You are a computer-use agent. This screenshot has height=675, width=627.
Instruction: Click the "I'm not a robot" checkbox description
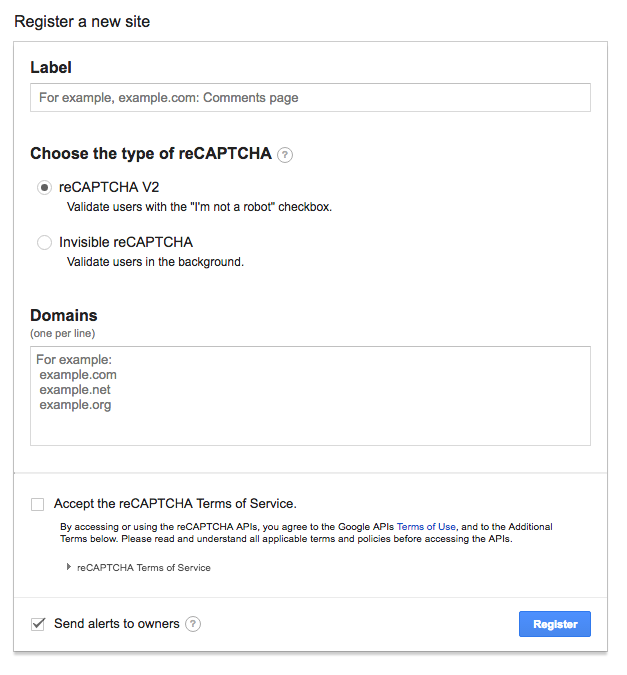[199, 207]
